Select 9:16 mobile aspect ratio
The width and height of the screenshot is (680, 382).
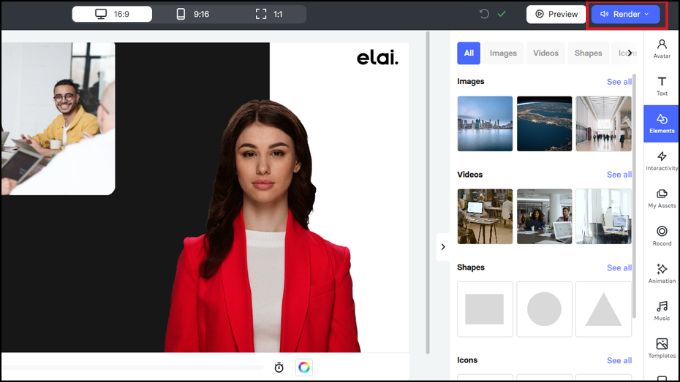(x=192, y=14)
